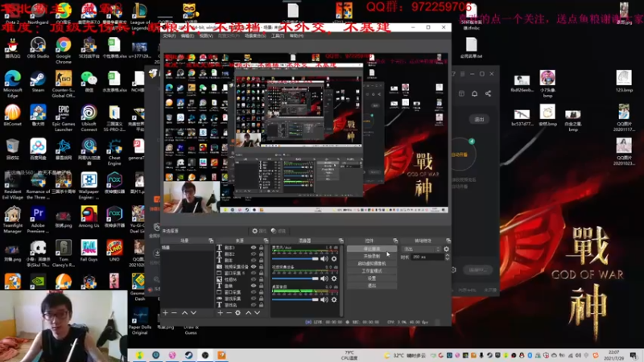Open the Microsoft Edge desktop icon

tap(12, 84)
